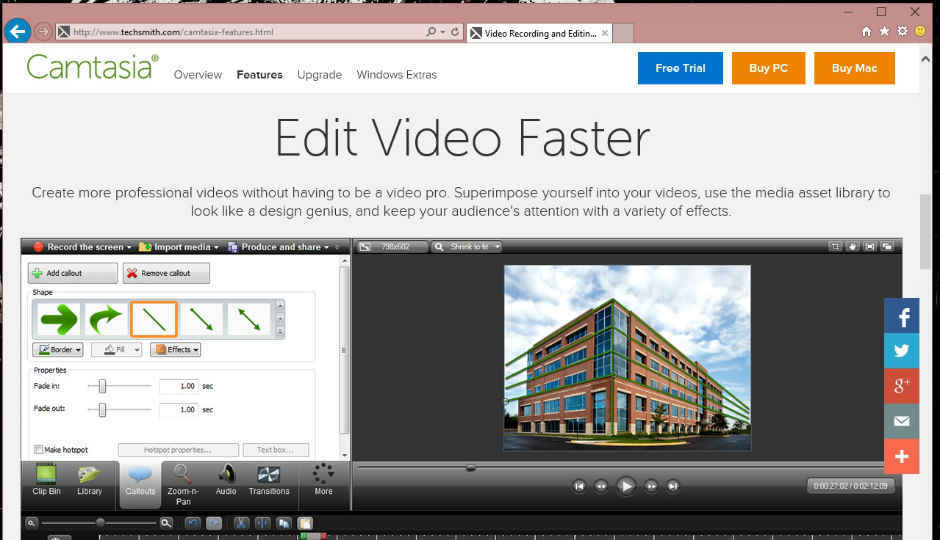Image resolution: width=940 pixels, height=540 pixels.
Task: Open the Fill dropdown
Action: point(116,349)
